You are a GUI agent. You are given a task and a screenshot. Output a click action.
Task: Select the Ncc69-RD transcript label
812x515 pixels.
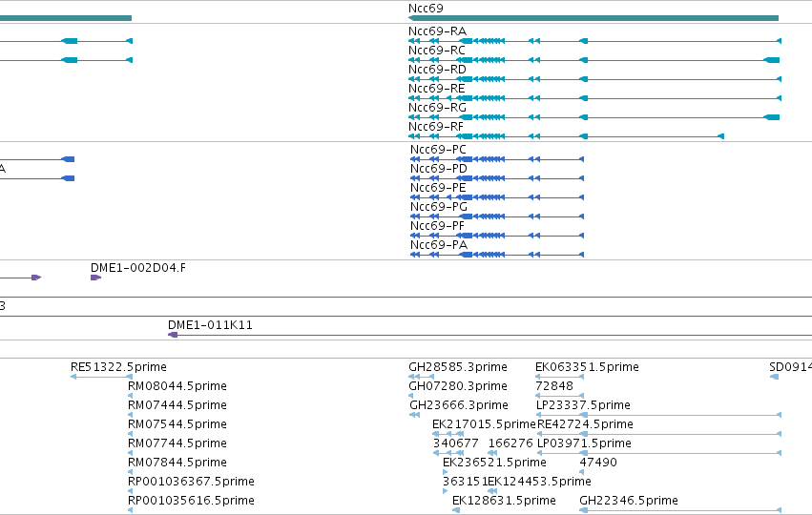pos(437,70)
